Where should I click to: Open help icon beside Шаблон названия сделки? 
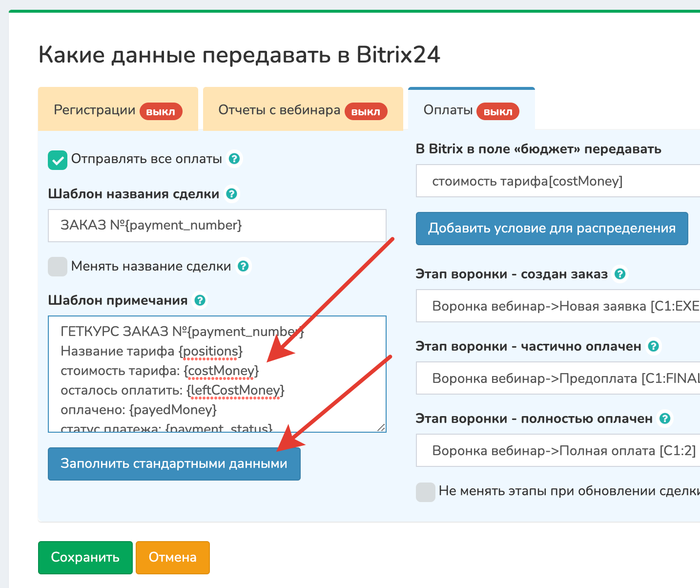click(232, 194)
